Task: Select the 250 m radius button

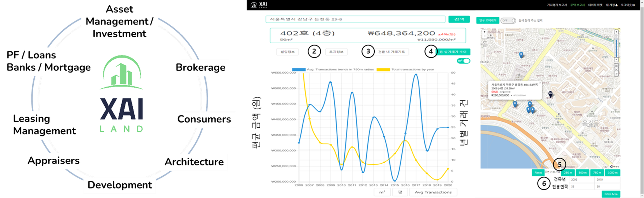Action: click(x=568, y=173)
